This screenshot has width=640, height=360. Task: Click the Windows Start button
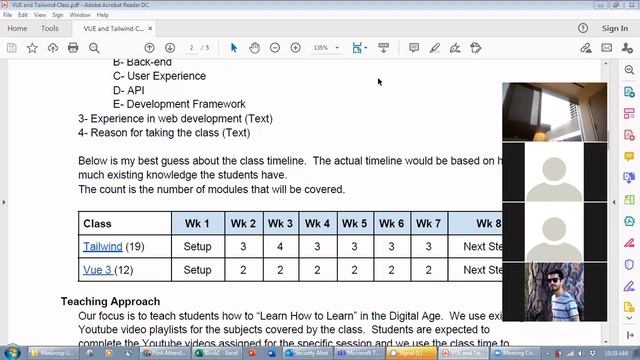pyautogui.click(x=12, y=353)
